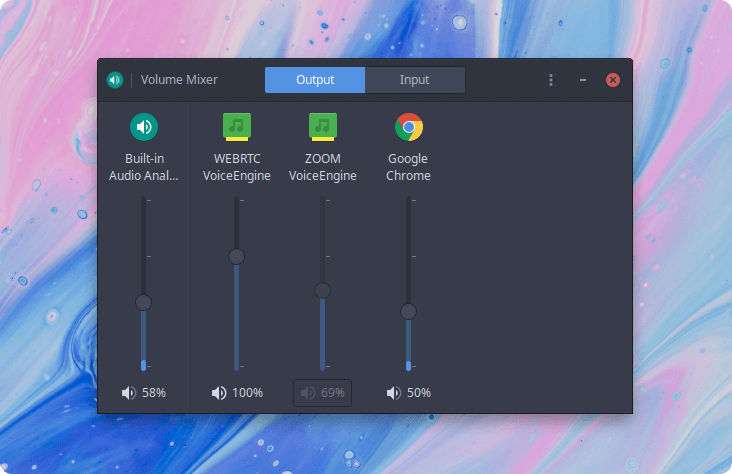Click the WEBRTC VoiceEngine music icon
The width and height of the screenshot is (732, 474).
[x=237, y=127]
